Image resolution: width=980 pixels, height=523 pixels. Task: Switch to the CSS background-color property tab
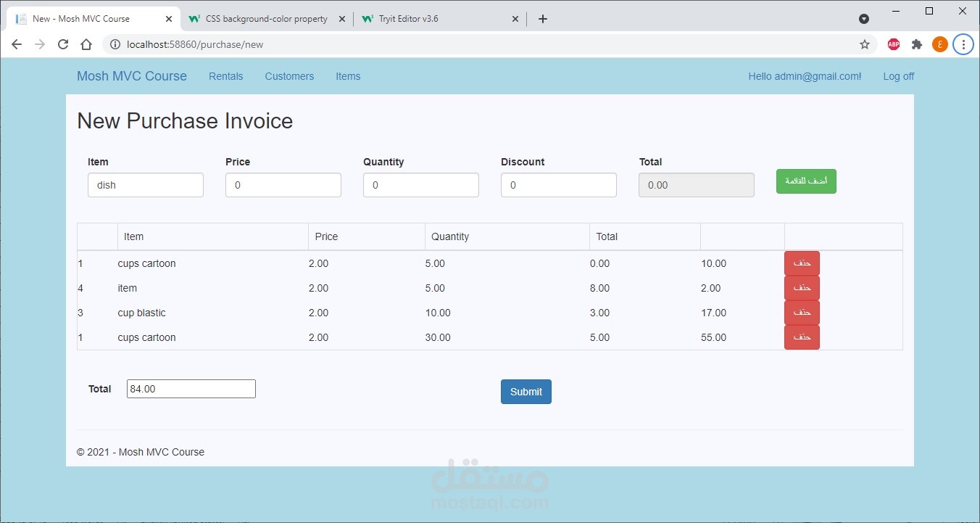(x=266, y=19)
